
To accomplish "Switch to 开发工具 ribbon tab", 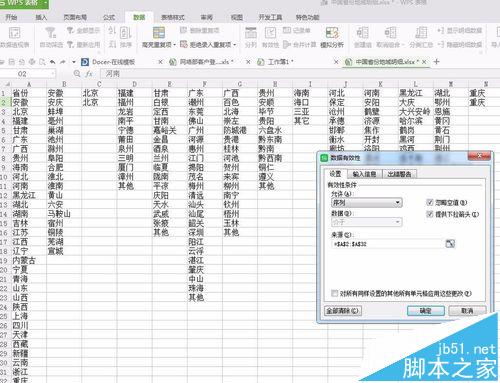I will [x=270, y=17].
